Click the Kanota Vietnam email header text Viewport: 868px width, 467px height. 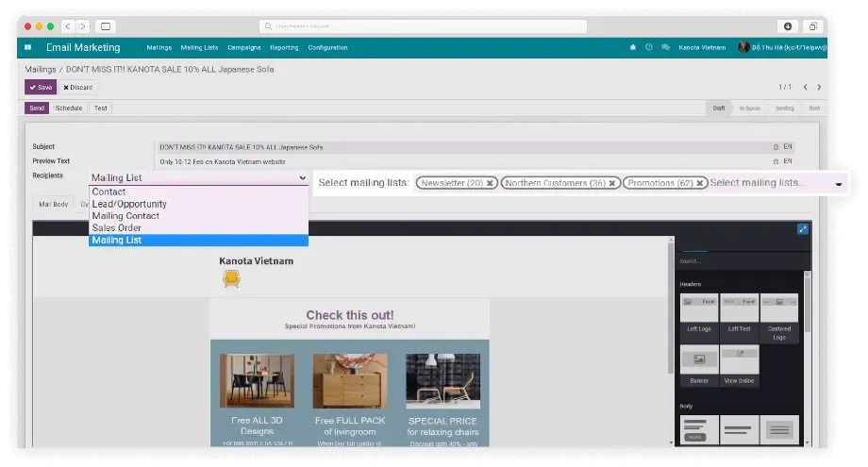[257, 261]
